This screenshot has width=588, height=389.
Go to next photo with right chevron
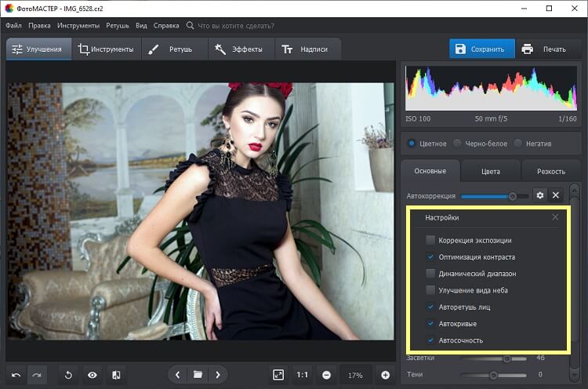coord(218,375)
